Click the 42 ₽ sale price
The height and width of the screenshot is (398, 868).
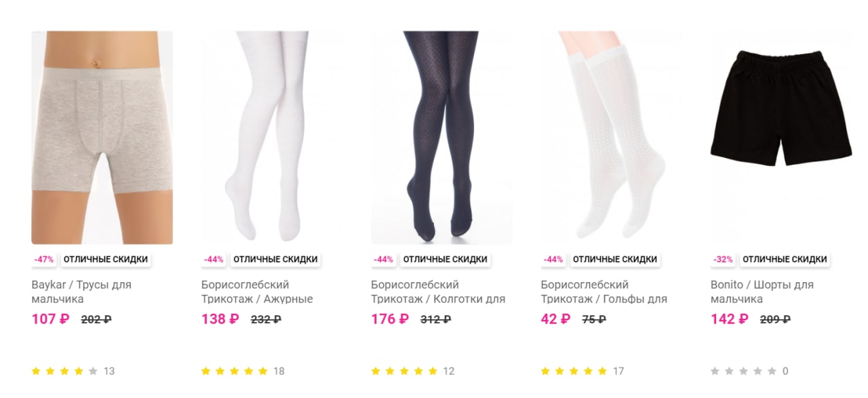(555, 319)
